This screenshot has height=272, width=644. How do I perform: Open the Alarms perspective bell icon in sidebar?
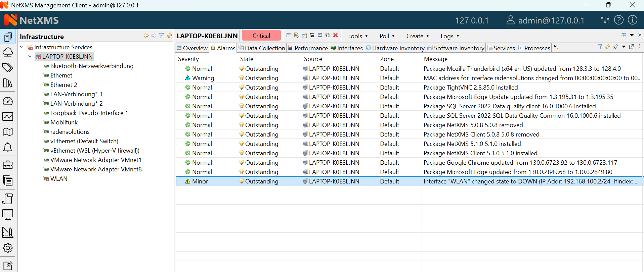click(x=8, y=148)
